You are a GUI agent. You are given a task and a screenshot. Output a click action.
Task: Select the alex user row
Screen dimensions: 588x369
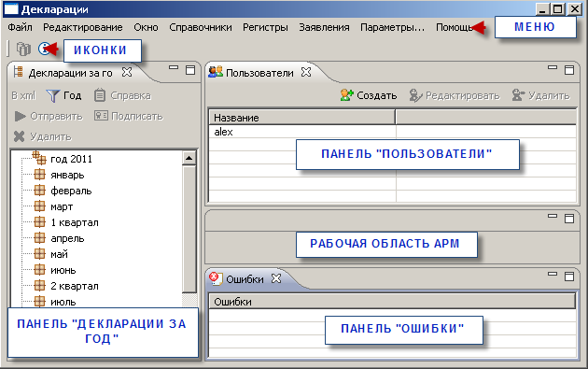(x=392, y=132)
